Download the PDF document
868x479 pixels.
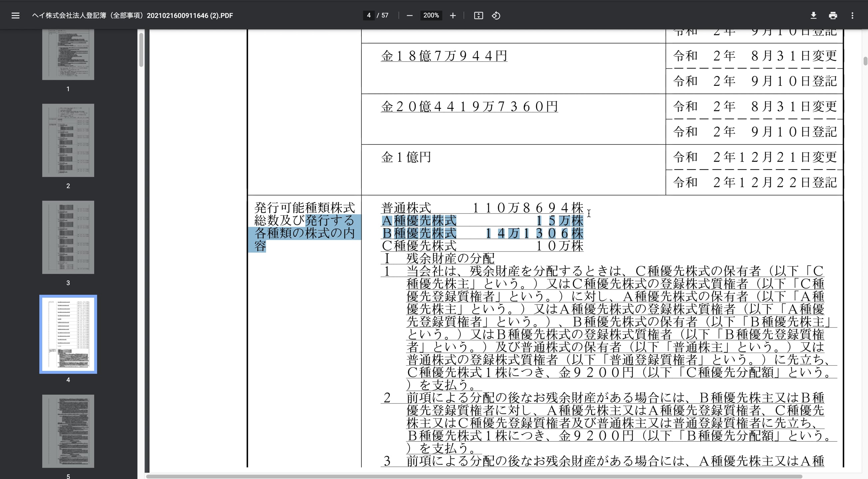pyautogui.click(x=813, y=15)
